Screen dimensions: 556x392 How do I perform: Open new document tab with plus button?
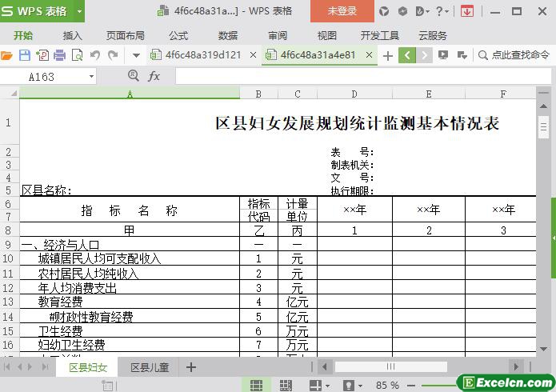point(388,55)
